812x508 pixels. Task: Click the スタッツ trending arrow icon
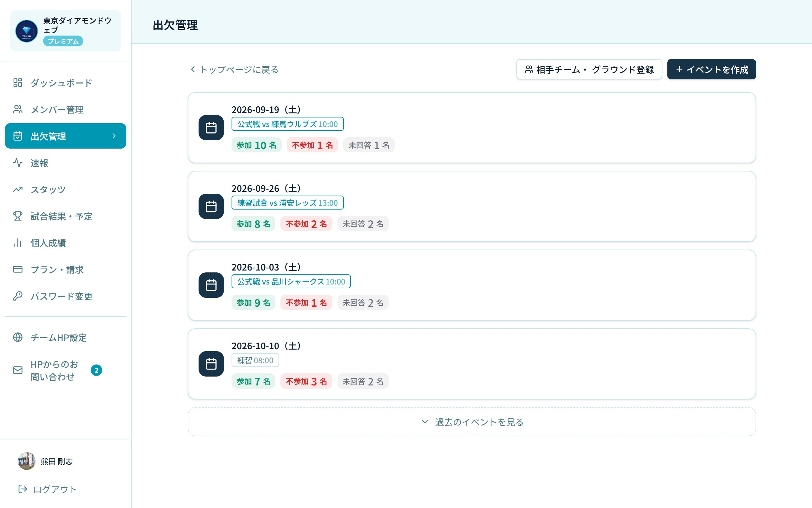point(18,190)
